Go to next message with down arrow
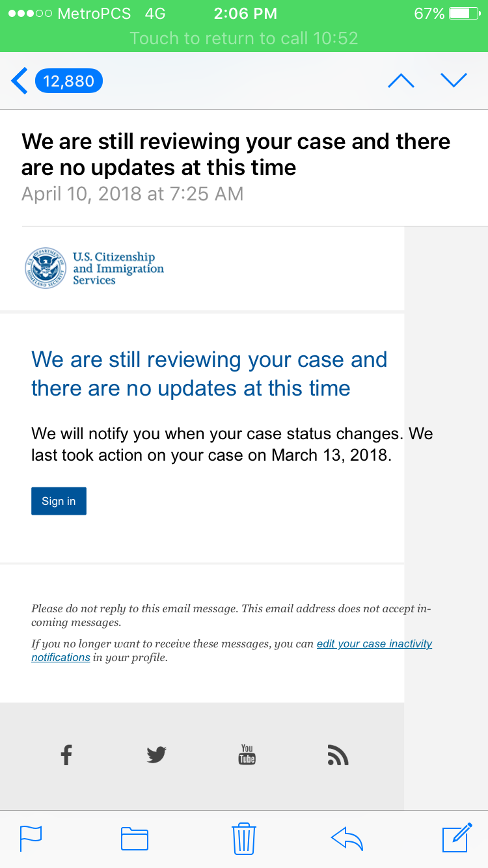488x868 pixels. pos(454,81)
